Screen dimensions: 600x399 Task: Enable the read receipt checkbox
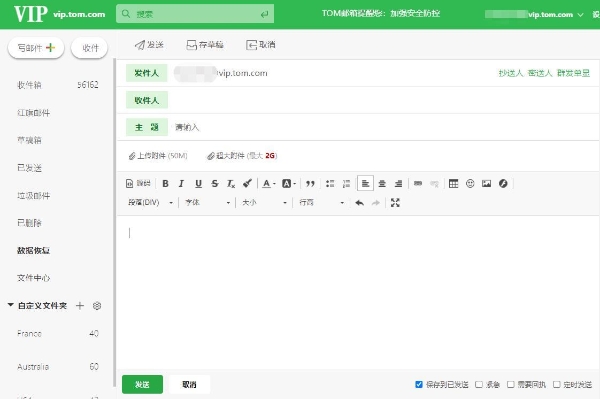pos(510,384)
